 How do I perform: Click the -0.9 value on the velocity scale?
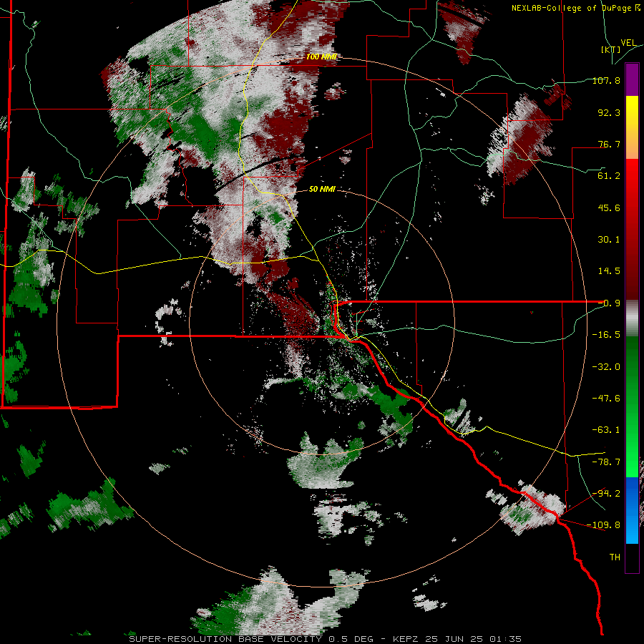point(609,303)
